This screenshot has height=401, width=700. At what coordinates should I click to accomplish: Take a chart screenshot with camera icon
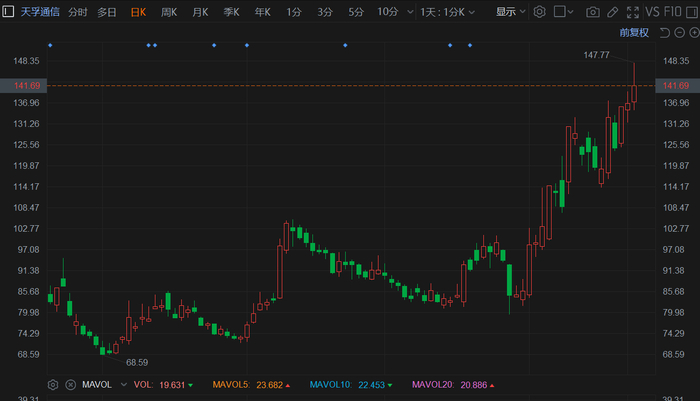592,12
